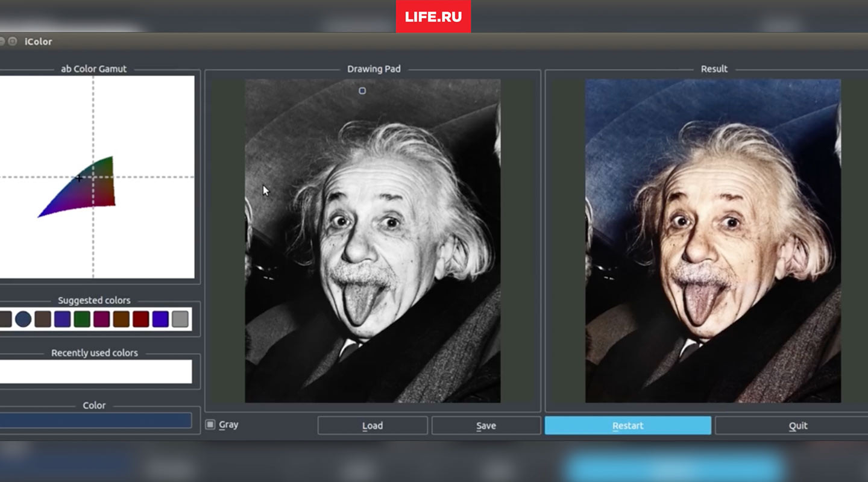Screen dimensions: 868x482
Task: Pick the magenta suggested color swatch
Action: (x=102, y=319)
